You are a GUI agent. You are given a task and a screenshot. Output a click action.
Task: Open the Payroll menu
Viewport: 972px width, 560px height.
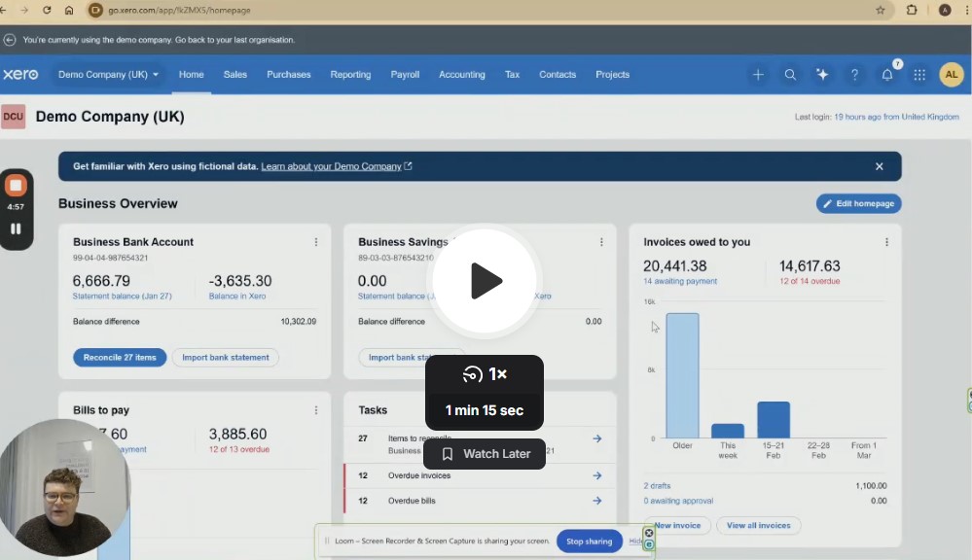(405, 74)
